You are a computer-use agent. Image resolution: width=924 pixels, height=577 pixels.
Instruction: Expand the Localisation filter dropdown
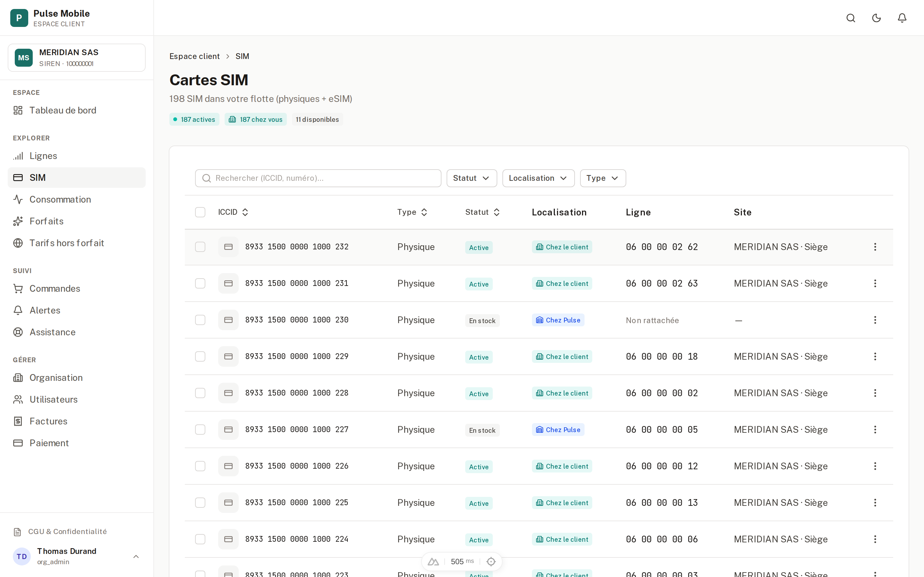[x=538, y=178]
